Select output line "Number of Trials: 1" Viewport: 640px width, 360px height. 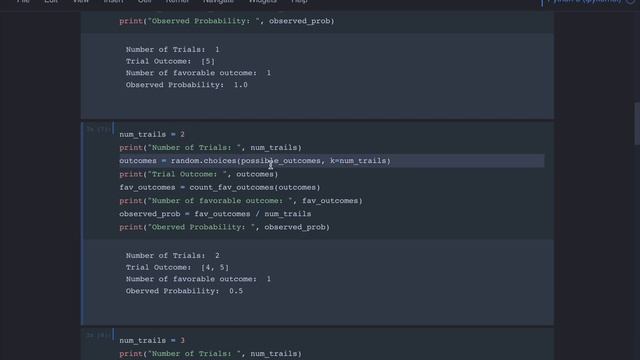173,49
